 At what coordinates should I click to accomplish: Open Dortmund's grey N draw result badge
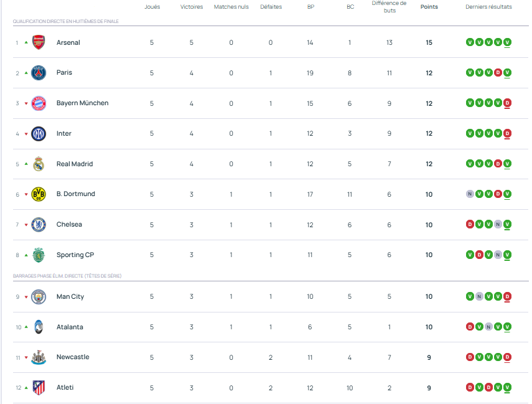tap(470, 194)
